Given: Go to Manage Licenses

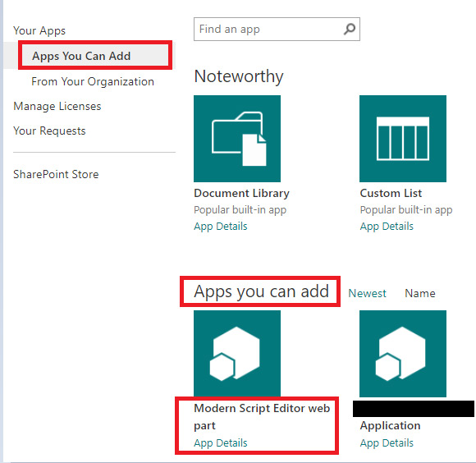Looking at the screenshot, I should [x=57, y=106].
